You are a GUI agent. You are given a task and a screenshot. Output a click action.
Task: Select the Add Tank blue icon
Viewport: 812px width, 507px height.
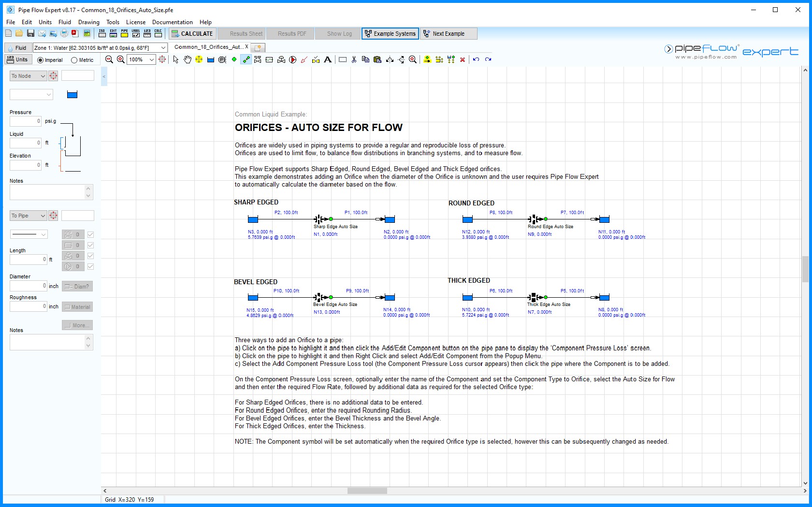[x=211, y=59]
